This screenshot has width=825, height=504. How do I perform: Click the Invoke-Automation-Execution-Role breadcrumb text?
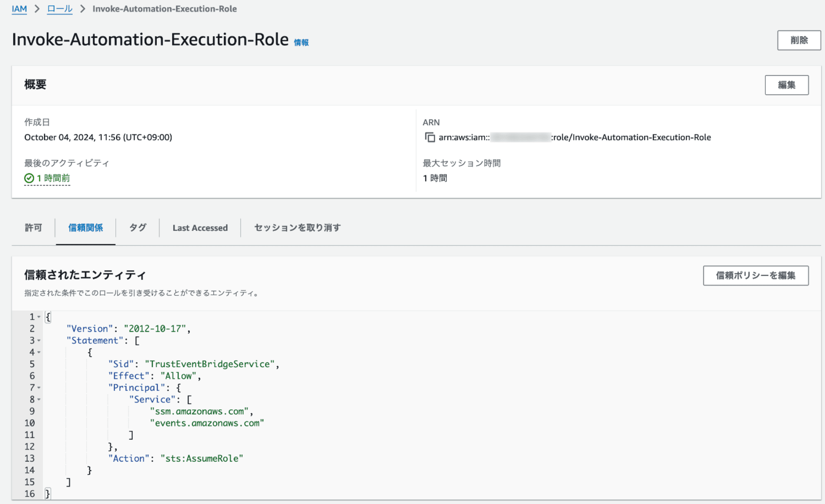pyautogui.click(x=165, y=9)
